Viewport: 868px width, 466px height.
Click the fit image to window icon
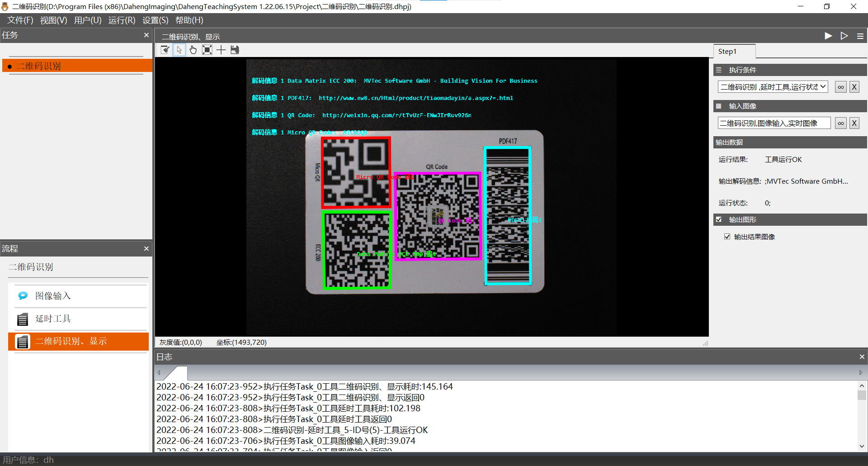207,50
